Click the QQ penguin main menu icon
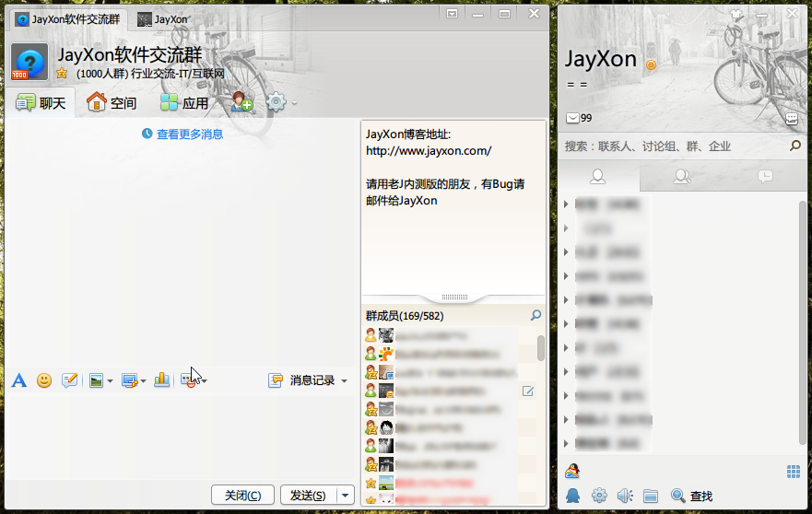This screenshot has width=812, height=514. (572, 496)
